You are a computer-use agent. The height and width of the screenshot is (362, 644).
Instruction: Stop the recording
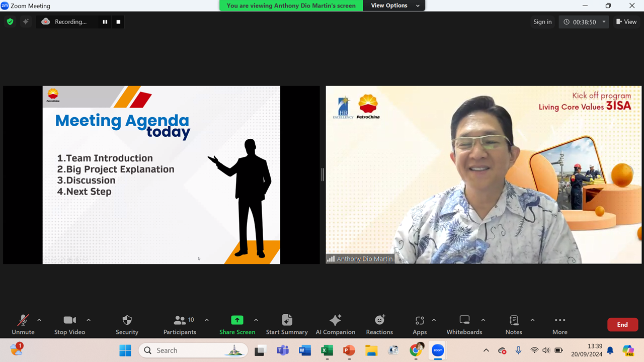(x=118, y=22)
